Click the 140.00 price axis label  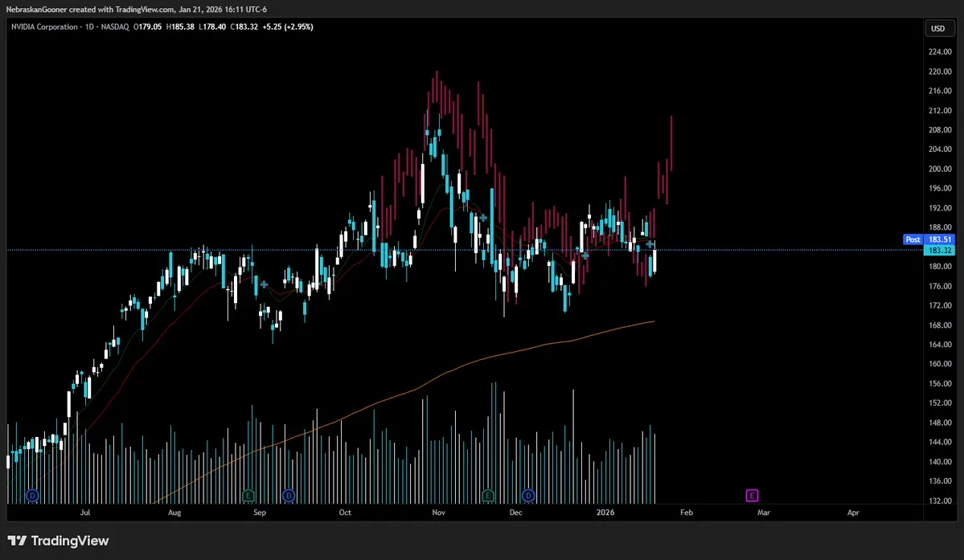click(940, 462)
